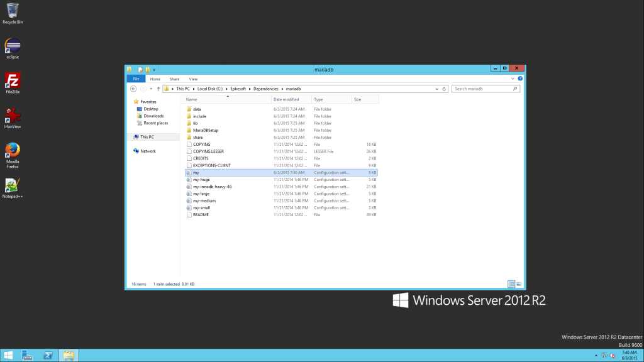Select the Notepad++ desktop shortcut
Viewport: 644px width, 362px height.
pos(13,189)
